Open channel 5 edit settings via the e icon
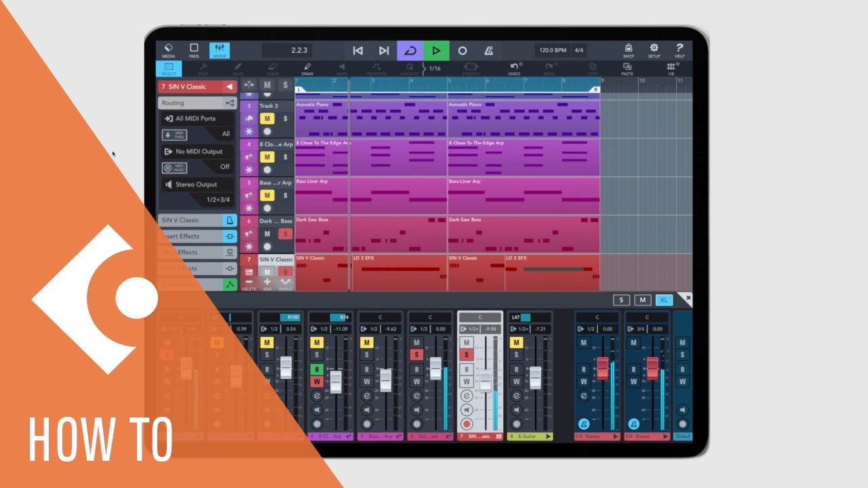Viewport: 868px width, 488px height. 367,396
